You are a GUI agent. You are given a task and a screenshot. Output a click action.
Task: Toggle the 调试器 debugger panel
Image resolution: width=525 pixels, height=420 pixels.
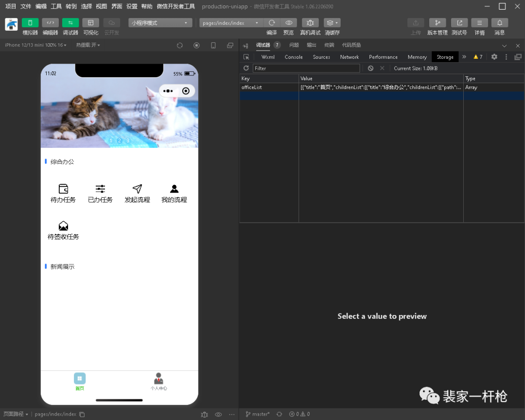tap(70, 23)
